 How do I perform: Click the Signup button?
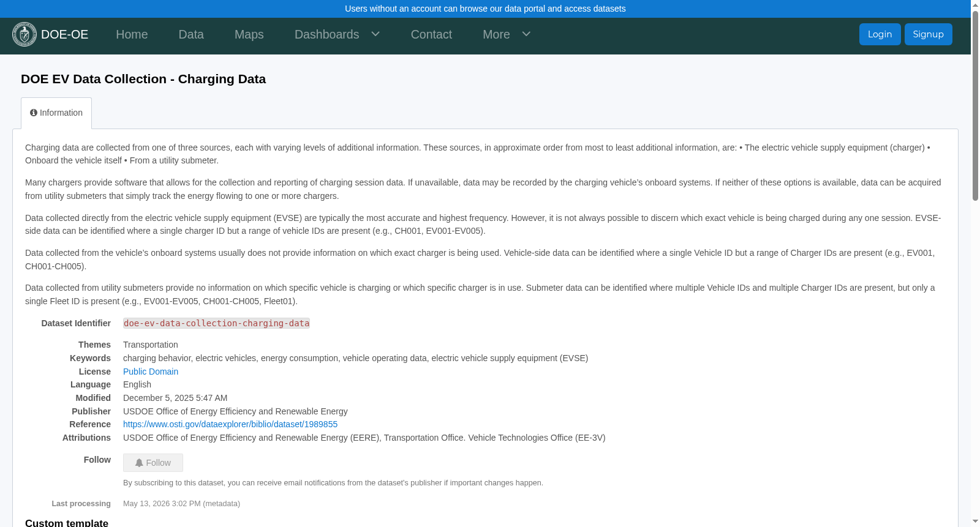(929, 34)
